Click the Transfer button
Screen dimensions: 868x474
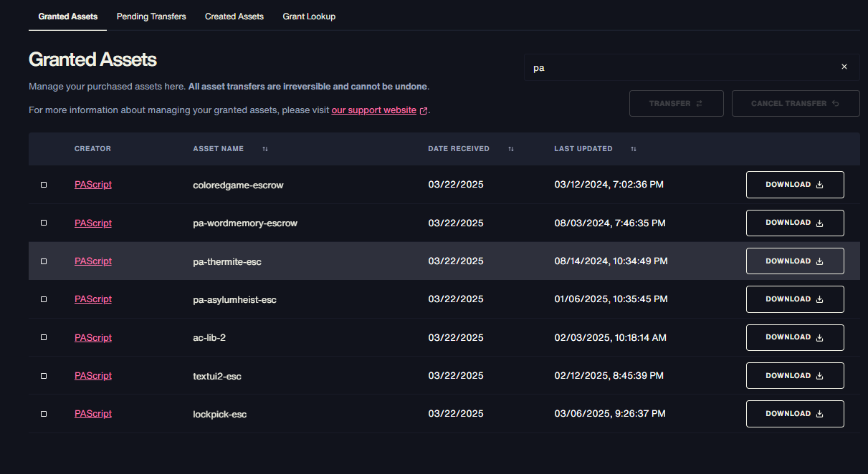[676, 104]
